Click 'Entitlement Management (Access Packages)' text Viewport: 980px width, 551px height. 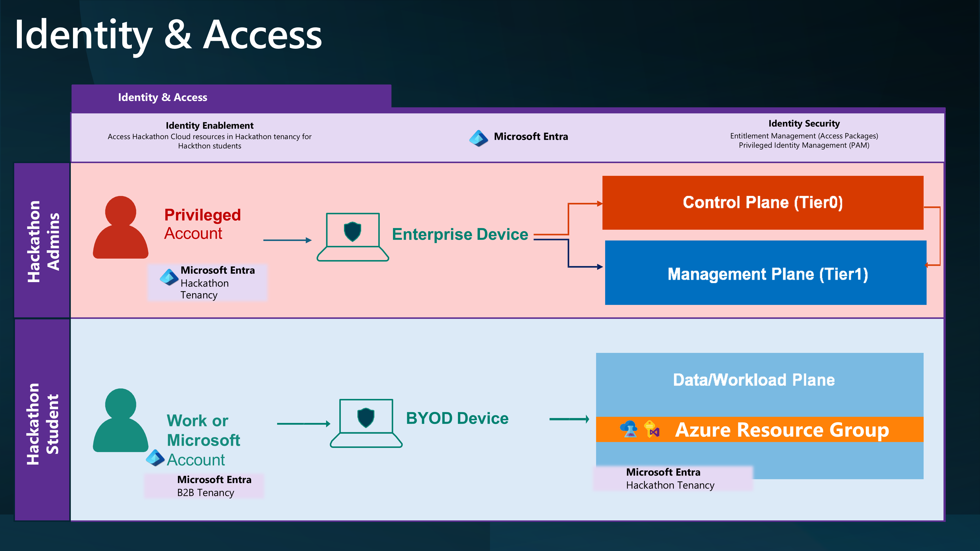804,136
